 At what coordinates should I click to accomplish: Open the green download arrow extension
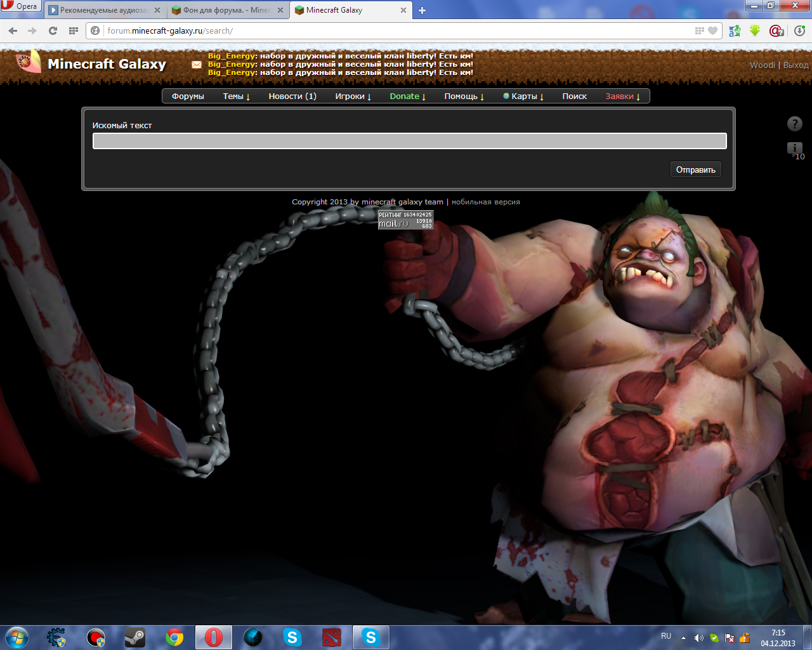[x=755, y=30]
